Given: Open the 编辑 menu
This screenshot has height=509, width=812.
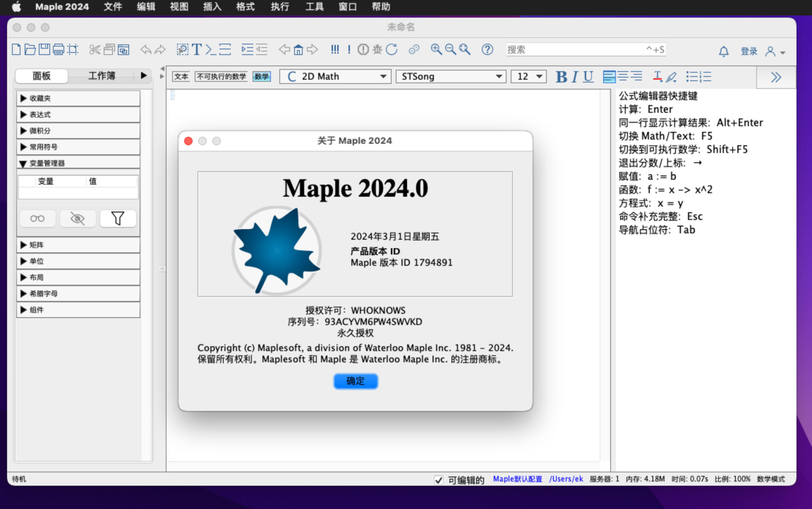Looking at the screenshot, I should [x=146, y=7].
